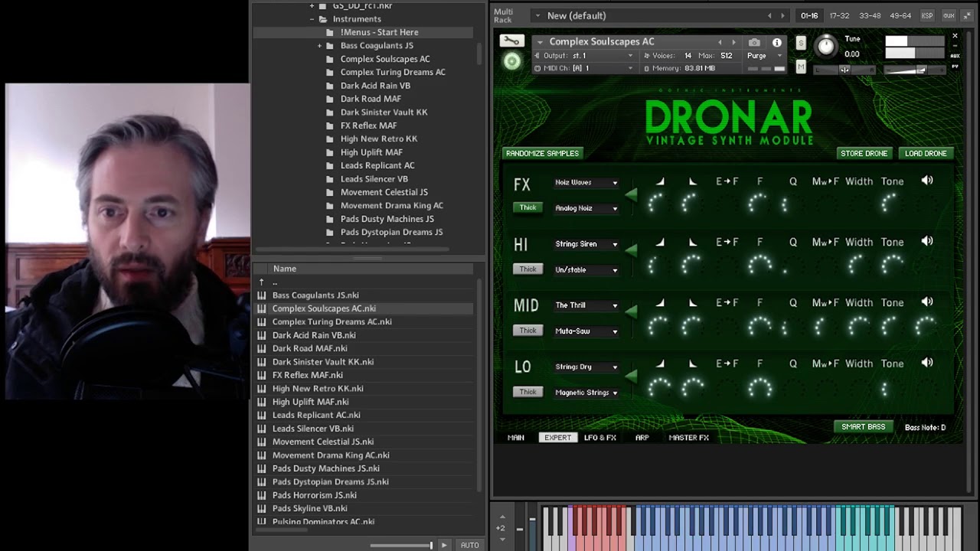980x551 pixels.
Task: Switch to the MASTER FX tab
Action: tap(689, 438)
